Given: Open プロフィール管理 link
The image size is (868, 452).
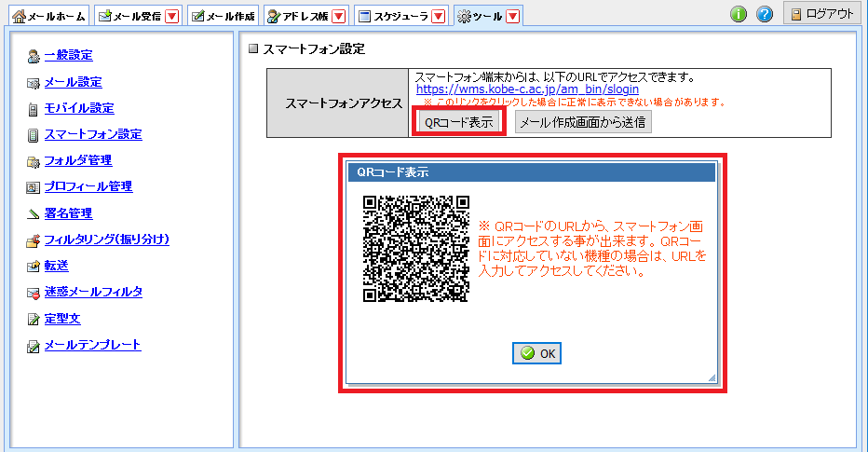Looking at the screenshot, I should (x=88, y=186).
